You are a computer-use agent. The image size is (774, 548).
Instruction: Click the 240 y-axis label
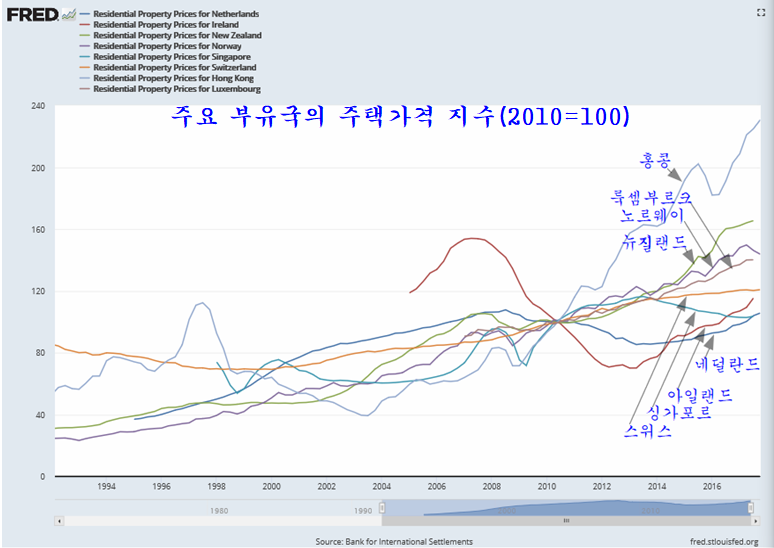click(38, 106)
